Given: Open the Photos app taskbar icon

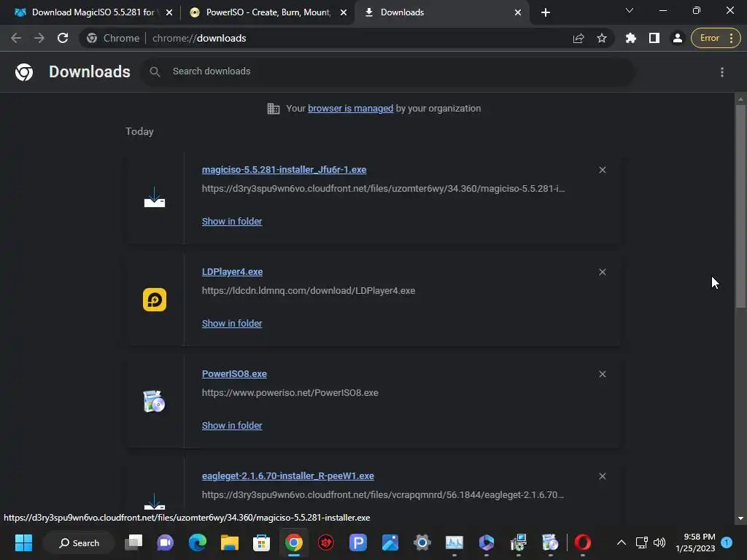Looking at the screenshot, I should [390, 542].
